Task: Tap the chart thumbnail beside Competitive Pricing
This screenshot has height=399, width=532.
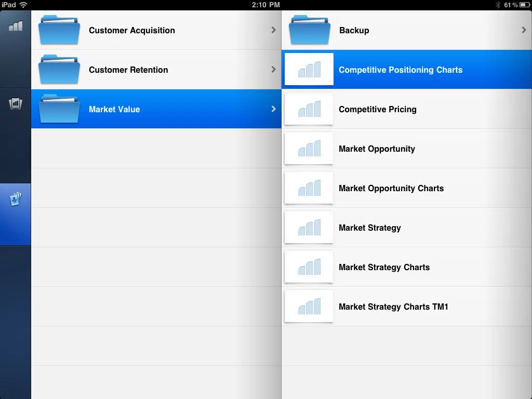Action: [309, 109]
